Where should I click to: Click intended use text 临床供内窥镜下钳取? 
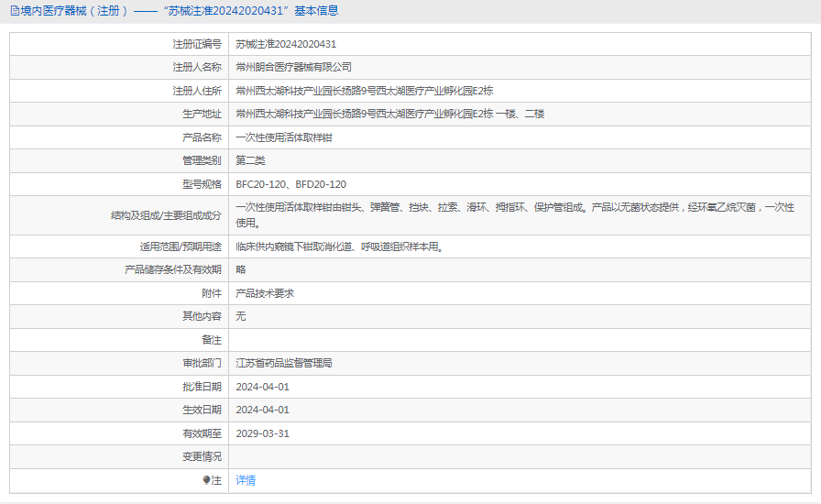coord(339,247)
